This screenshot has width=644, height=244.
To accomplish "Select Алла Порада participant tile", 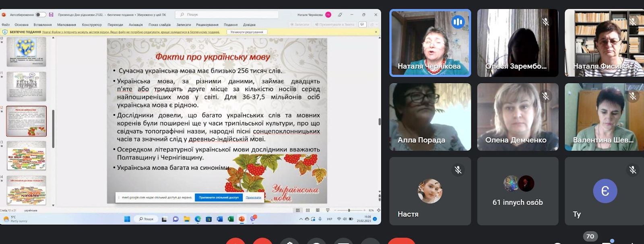I will tap(430, 117).
